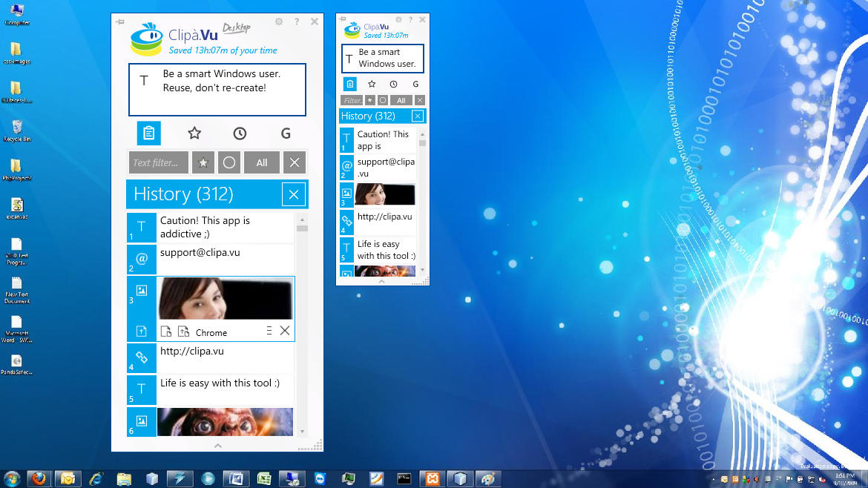This screenshot has width=868, height=488.
Task: Click history scrollbar up arrow in large window
Action: pyautogui.click(x=302, y=220)
